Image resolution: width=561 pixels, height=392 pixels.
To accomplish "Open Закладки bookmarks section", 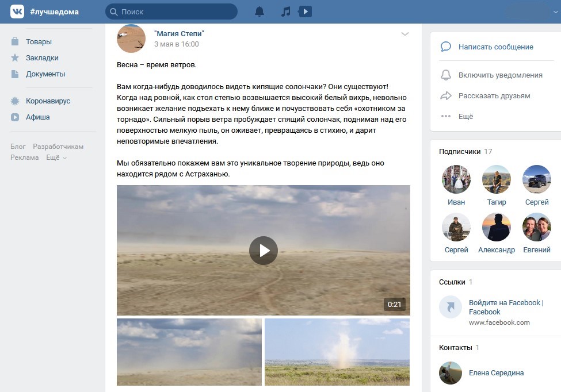I will (x=42, y=58).
